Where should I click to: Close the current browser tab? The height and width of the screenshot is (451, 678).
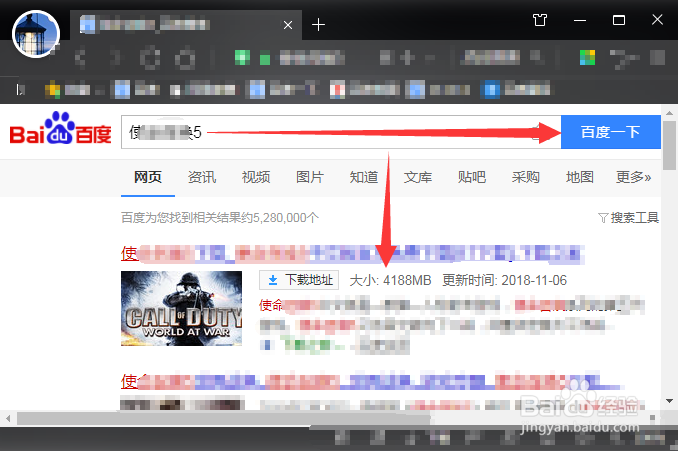pos(288,25)
